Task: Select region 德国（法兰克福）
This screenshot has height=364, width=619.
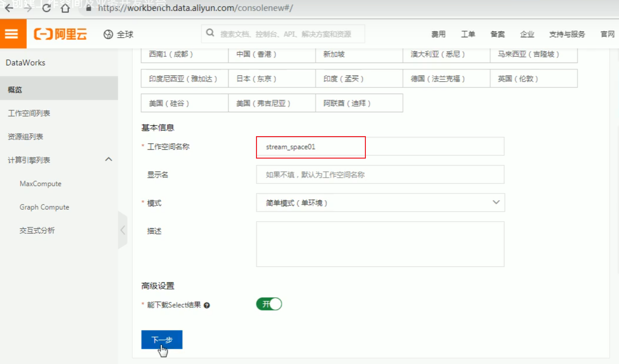Action: pos(447,78)
